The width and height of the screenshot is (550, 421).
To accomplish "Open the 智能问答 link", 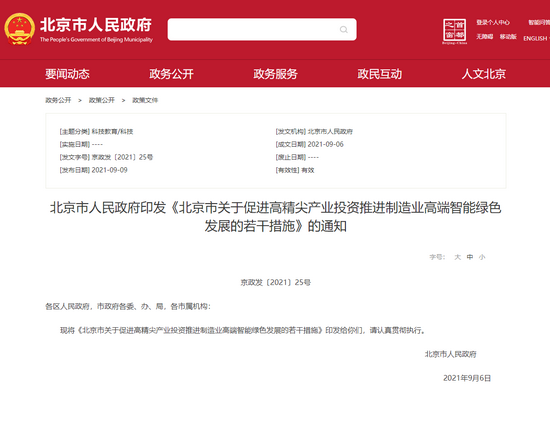I will (539, 22).
